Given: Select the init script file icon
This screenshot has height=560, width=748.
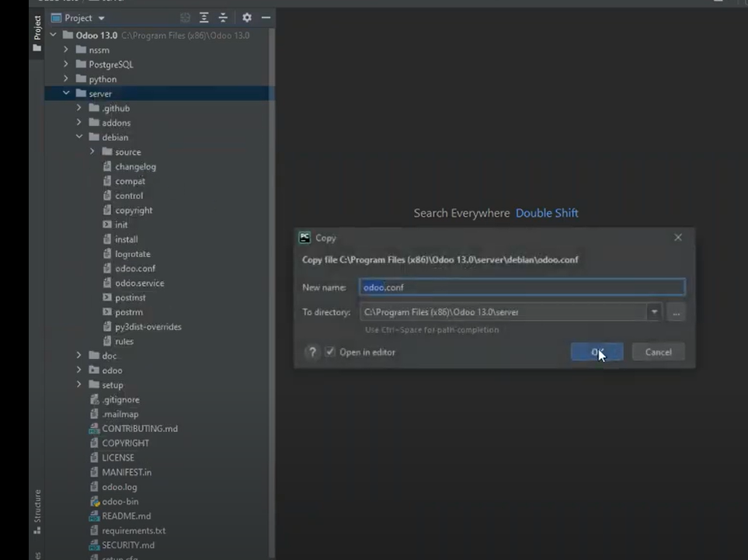Looking at the screenshot, I should (x=107, y=224).
